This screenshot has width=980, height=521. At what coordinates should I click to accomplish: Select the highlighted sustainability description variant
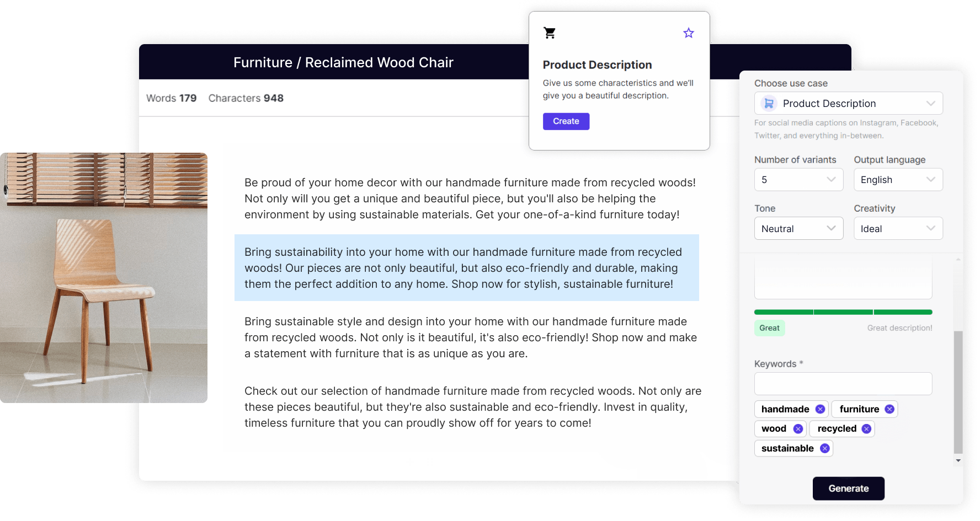coord(467,268)
